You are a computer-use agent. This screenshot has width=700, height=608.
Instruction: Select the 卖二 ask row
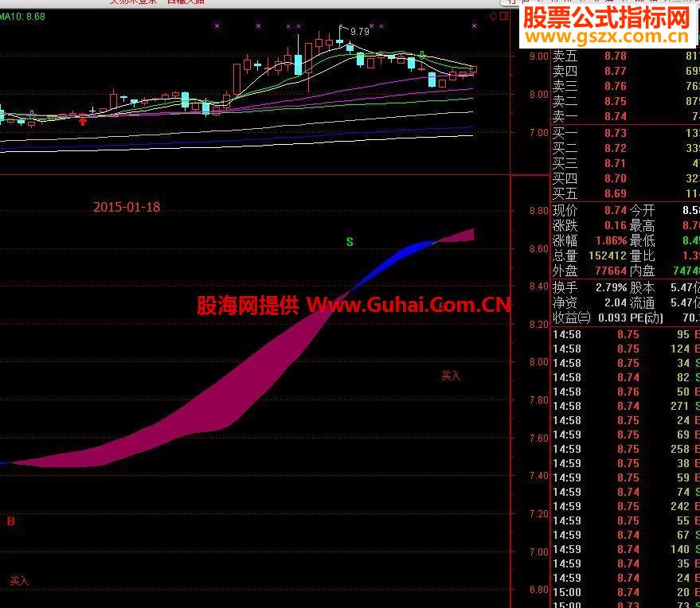click(x=625, y=101)
